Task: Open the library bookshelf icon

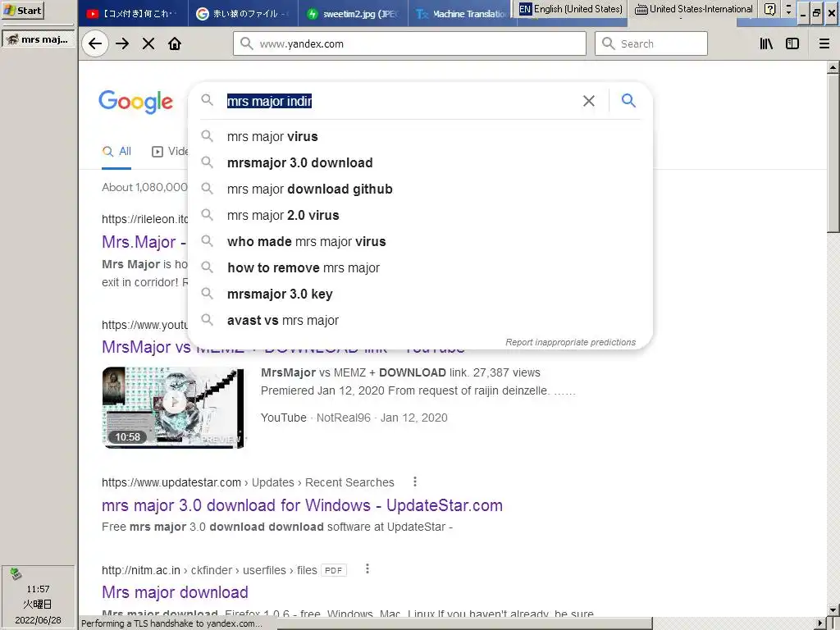Action: 766,44
